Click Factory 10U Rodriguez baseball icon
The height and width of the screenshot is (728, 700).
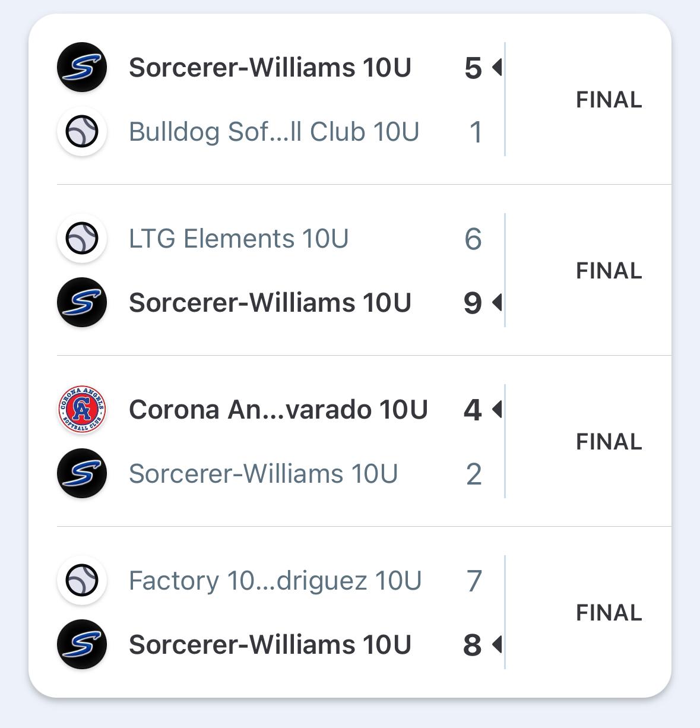82,580
